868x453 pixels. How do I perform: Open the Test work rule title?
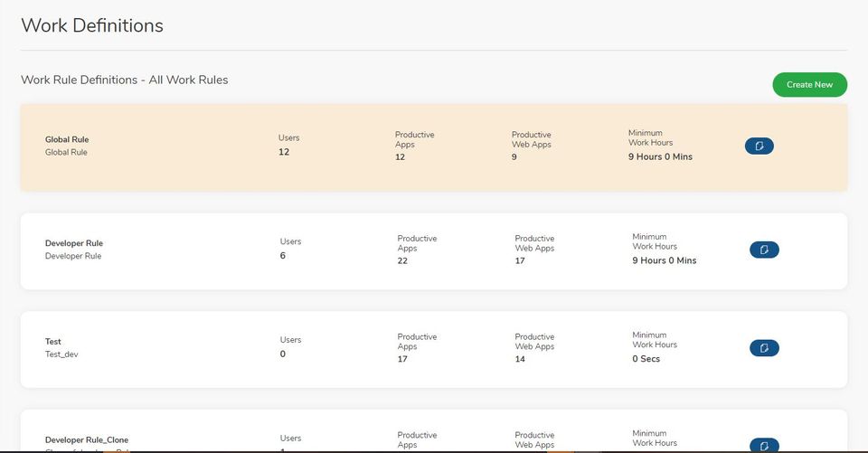(53, 342)
